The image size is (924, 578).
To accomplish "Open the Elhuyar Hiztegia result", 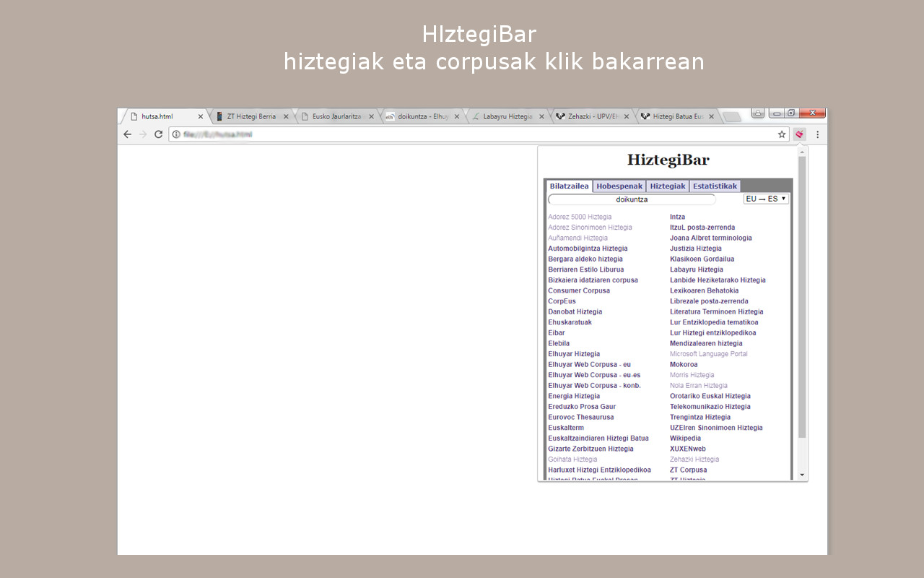I will pyautogui.click(x=574, y=353).
